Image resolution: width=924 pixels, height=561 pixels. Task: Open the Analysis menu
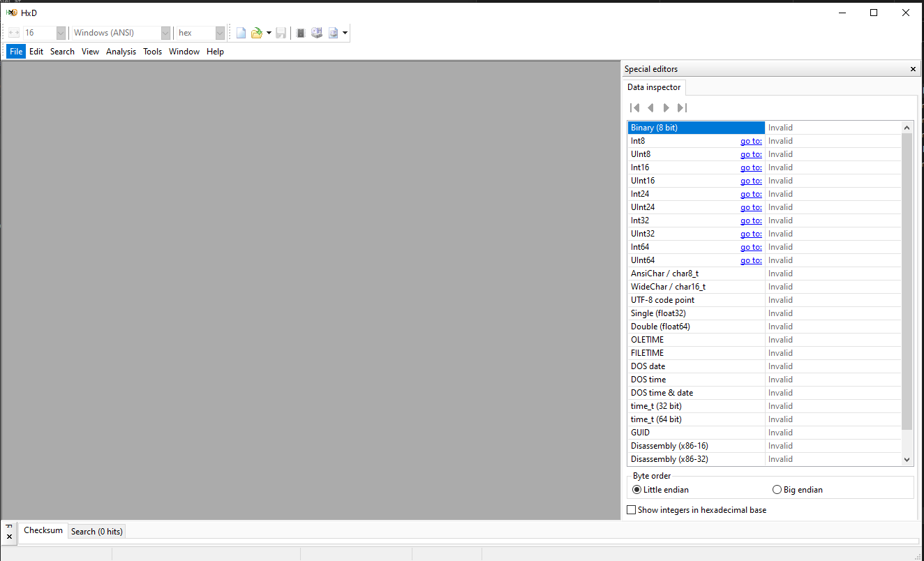[x=121, y=52]
